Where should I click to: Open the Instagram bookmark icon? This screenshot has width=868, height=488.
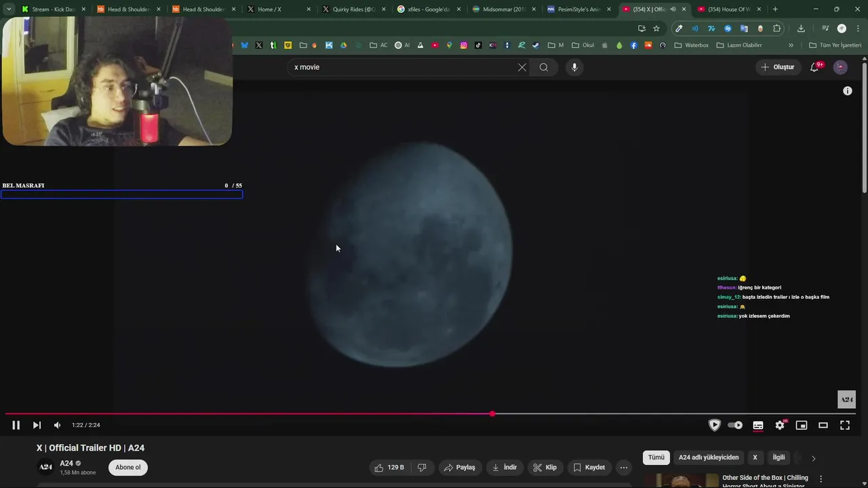point(464,45)
